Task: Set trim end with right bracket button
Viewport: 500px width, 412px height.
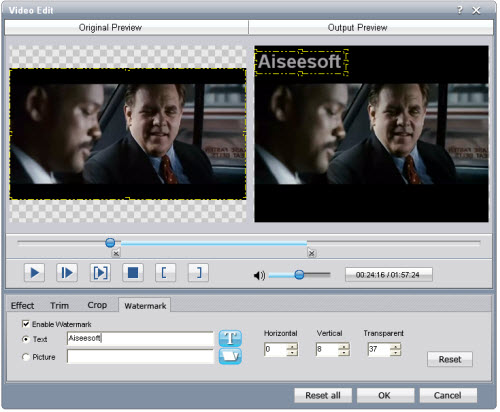Action: point(198,273)
